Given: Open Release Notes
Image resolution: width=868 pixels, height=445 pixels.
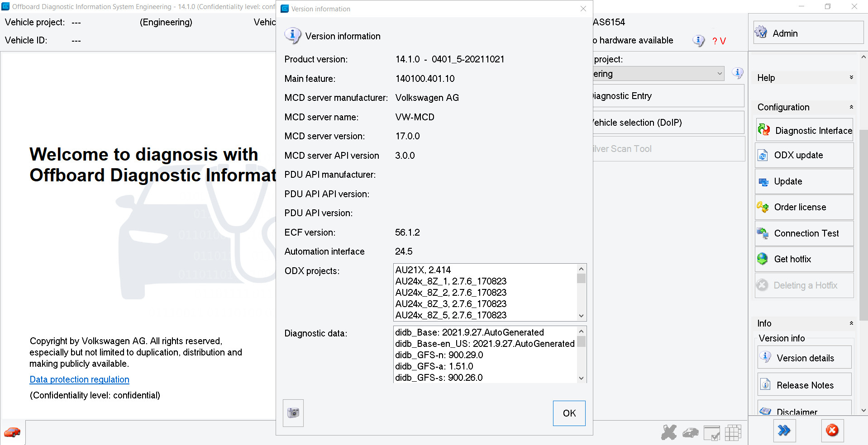Looking at the screenshot, I should pos(804,385).
